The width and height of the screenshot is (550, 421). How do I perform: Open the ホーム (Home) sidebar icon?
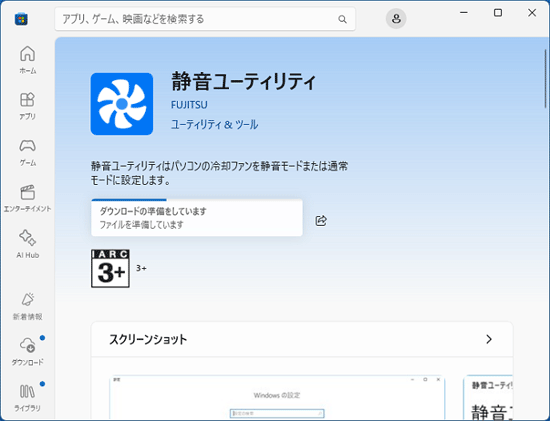tap(27, 60)
